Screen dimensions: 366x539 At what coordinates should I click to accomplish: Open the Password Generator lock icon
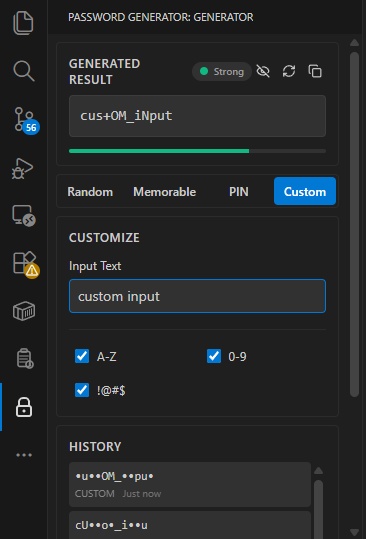coord(24,407)
